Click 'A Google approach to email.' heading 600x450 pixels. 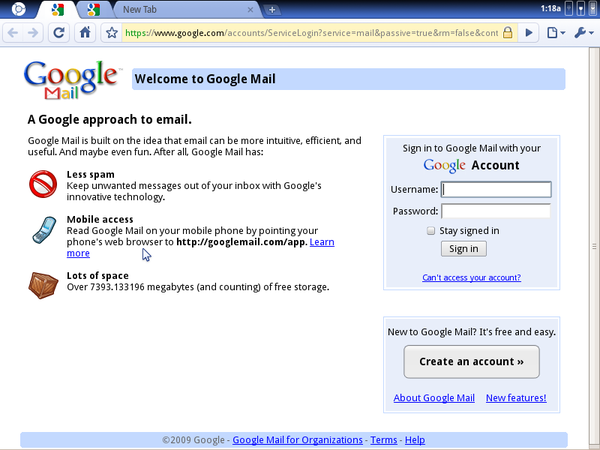pyautogui.click(x=109, y=120)
